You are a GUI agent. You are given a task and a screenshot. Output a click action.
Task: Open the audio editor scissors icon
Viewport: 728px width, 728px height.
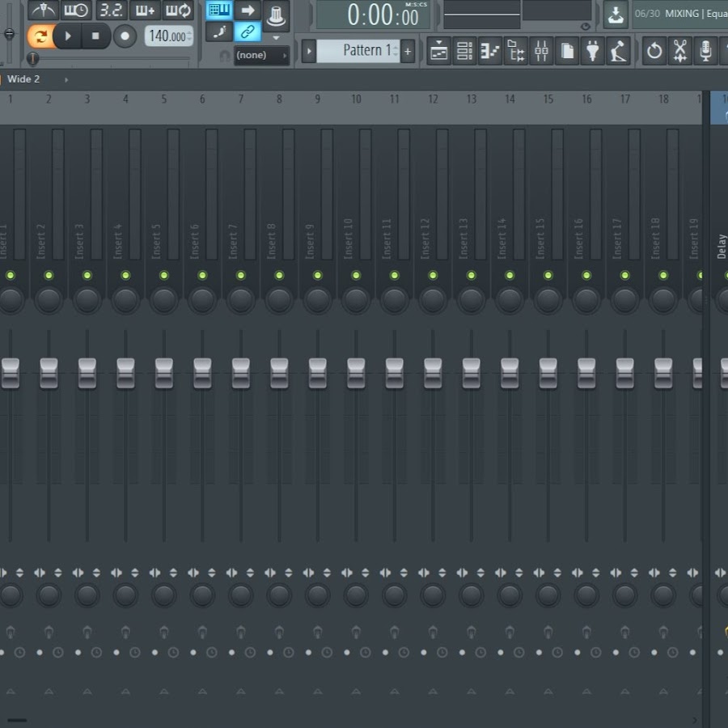(680, 51)
